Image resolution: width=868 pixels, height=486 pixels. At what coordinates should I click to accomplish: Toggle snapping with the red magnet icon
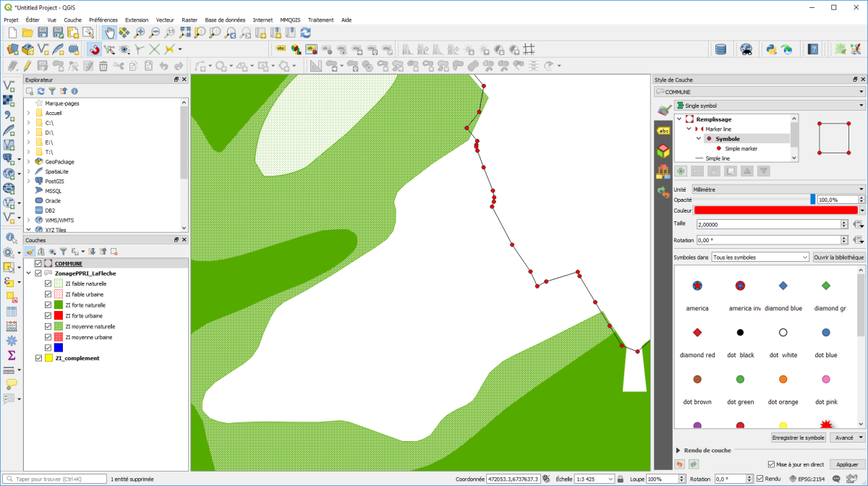tap(94, 49)
